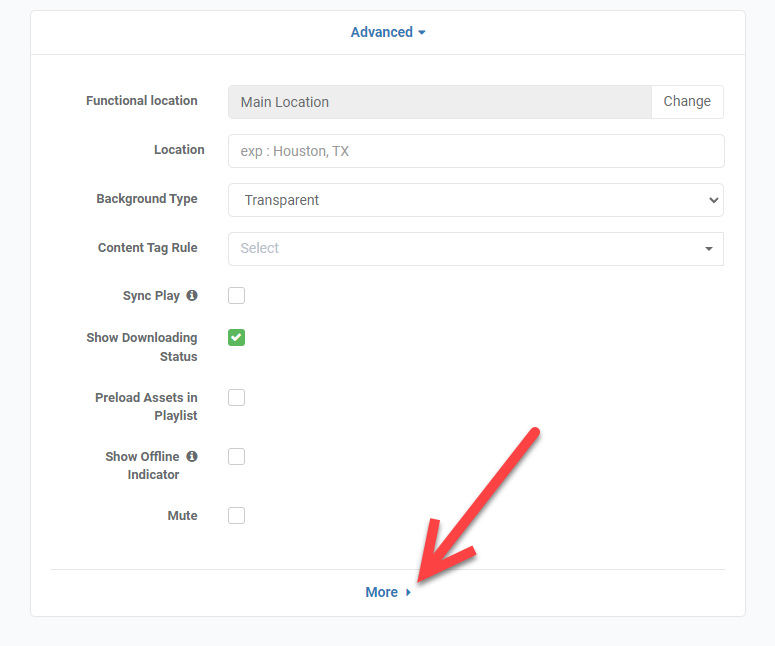Click the Show Downloading Status label
Screen dimensions: 775x646
pos(142,347)
